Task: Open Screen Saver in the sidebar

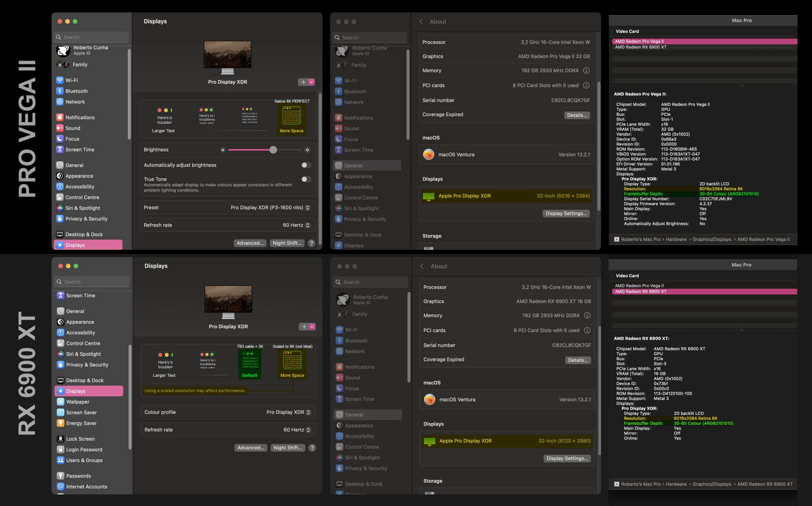Action: click(x=81, y=412)
